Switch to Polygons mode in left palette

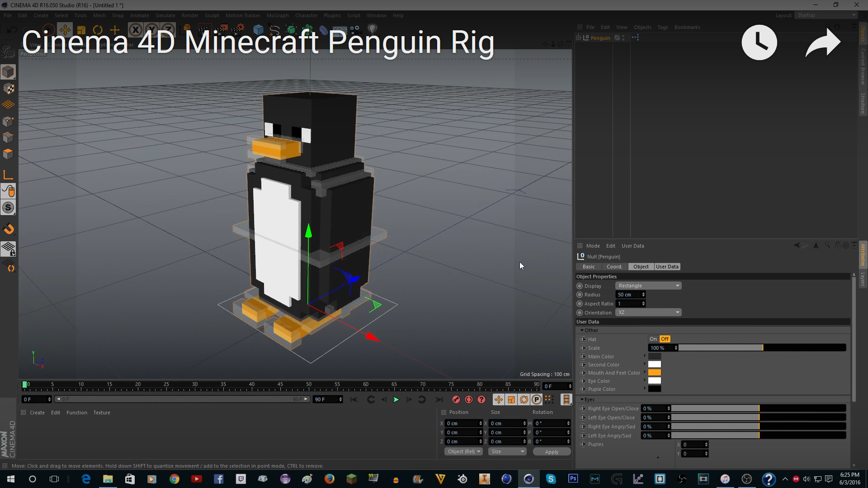point(8,154)
